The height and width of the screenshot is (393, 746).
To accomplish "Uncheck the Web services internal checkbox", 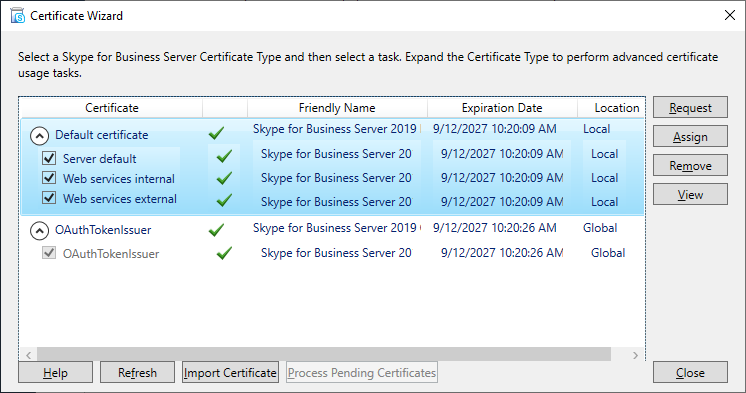I will tap(49, 178).
